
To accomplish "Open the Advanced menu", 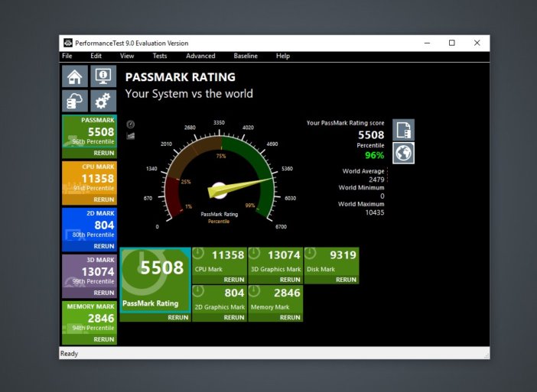I will click(200, 56).
